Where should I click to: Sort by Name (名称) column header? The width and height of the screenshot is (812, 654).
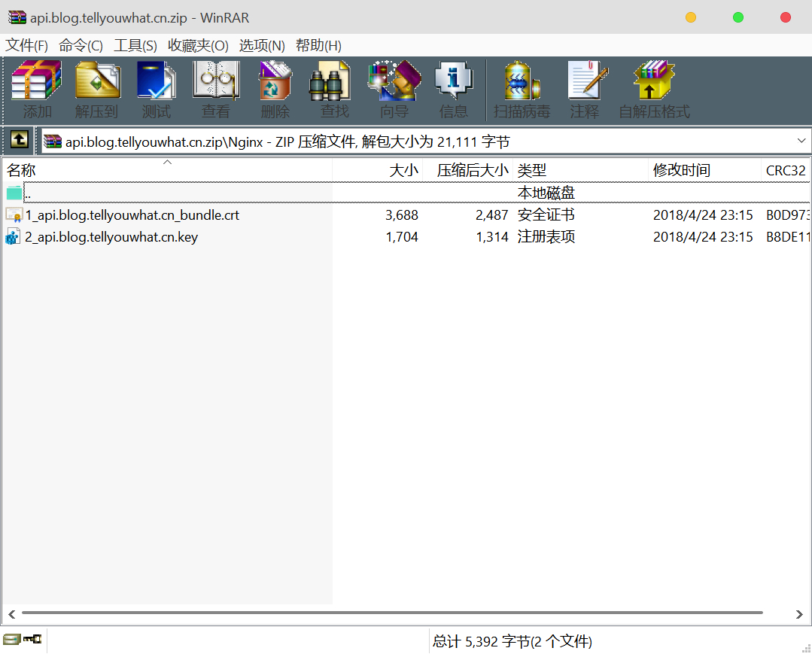pos(21,171)
